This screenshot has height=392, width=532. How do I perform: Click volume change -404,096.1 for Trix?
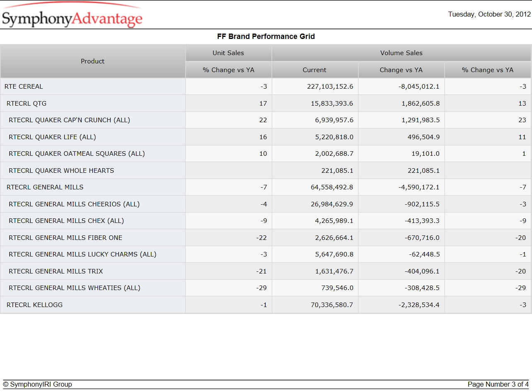[x=422, y=271]
